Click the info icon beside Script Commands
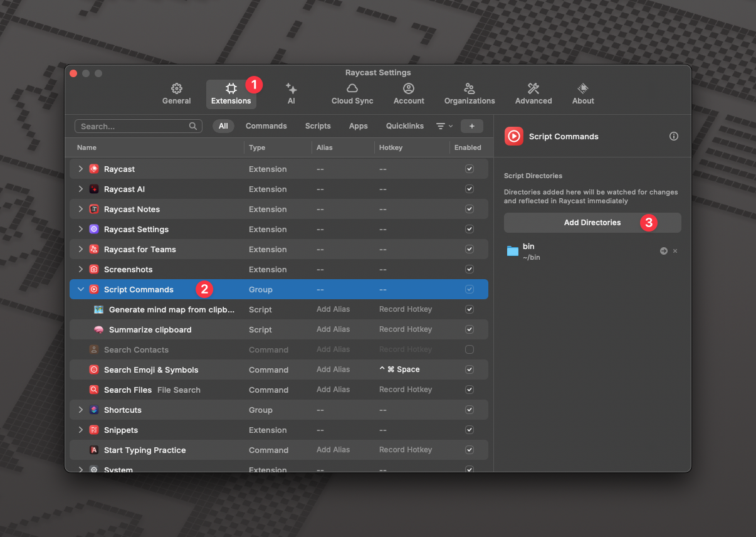The image size is (756, 537). click(674, 136)
